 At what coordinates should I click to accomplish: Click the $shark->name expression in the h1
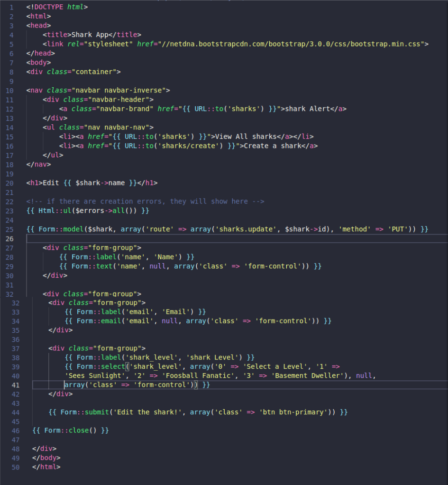click(x=100, y=183)
